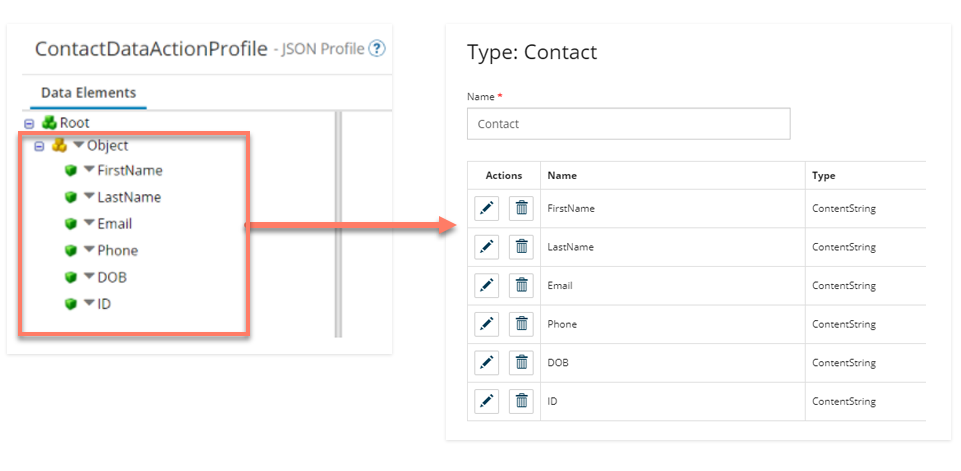Click ContentString type in the Email row
Screen dimensions: 961x471
click(844, 286)
